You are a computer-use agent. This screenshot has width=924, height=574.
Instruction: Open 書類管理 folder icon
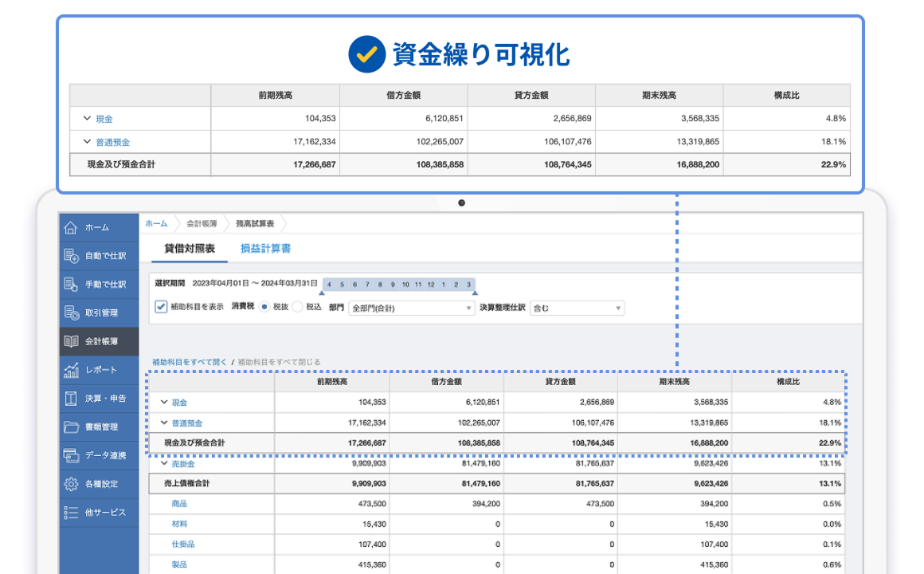pos(72,427)
